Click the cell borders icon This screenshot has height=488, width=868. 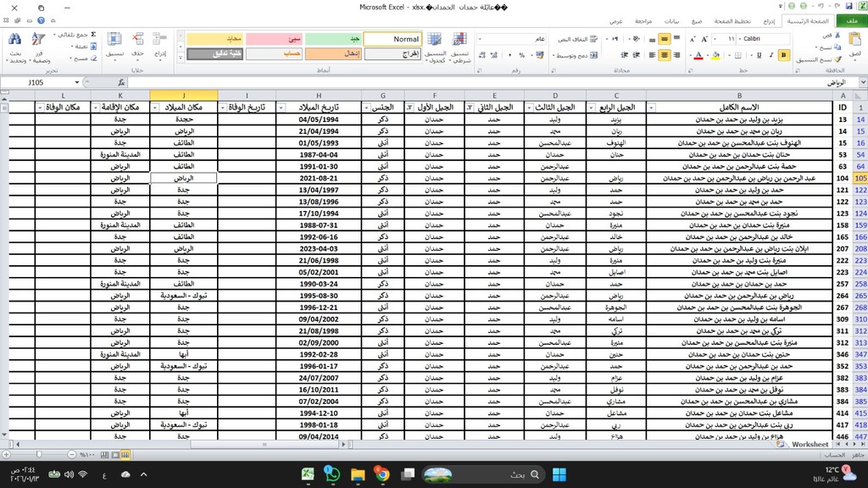738,55
